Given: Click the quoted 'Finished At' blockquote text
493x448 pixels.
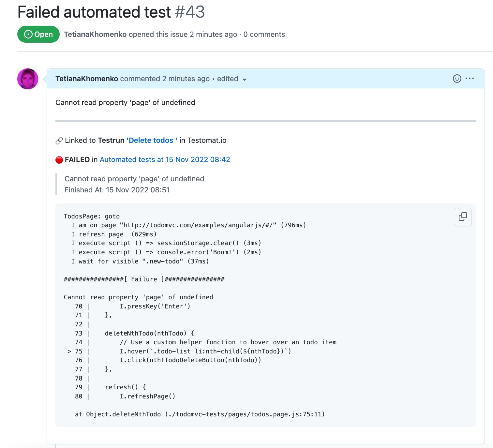Looking at the screenshot, I should coord(117,190).
